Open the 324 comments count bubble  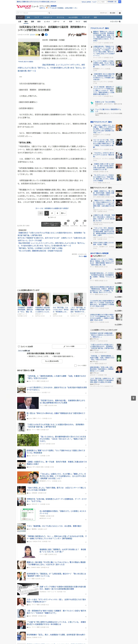[33, 35]
